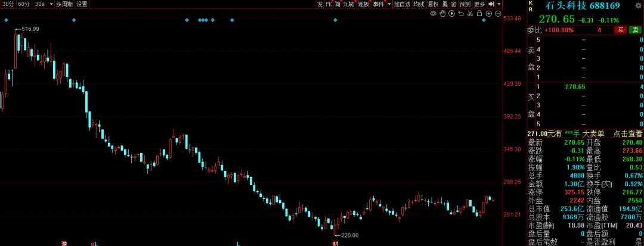Image resolution: width=644 pixels, height=246 pixels.
Task: Click 市盈(TTM) value 20.43
Action: pos(634,226)
